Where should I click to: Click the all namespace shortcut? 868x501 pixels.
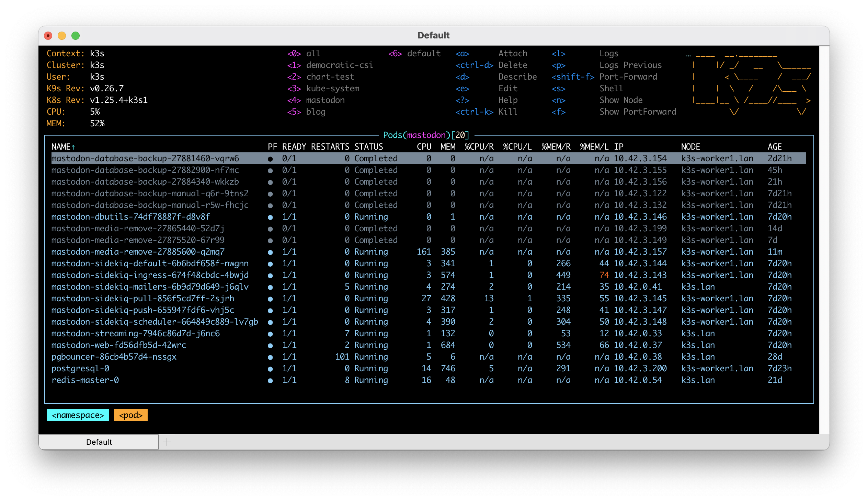(x=304, y=53)
